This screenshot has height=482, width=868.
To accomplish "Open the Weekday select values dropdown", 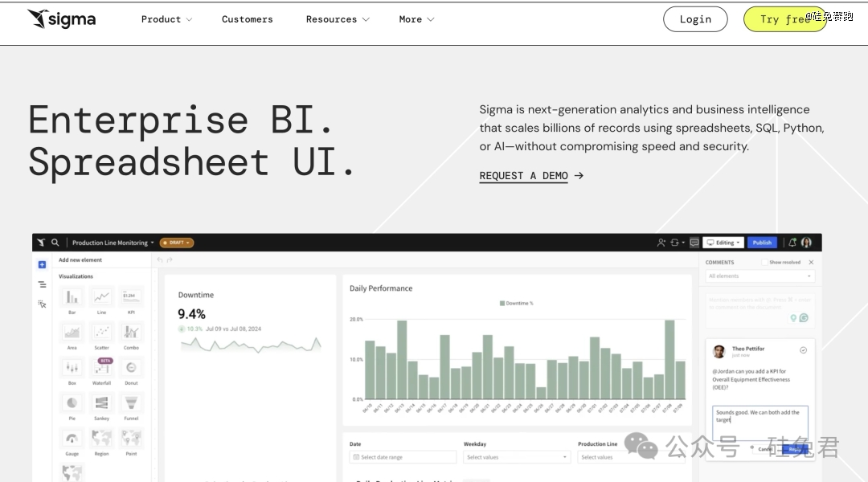I will tap(517, 457).
